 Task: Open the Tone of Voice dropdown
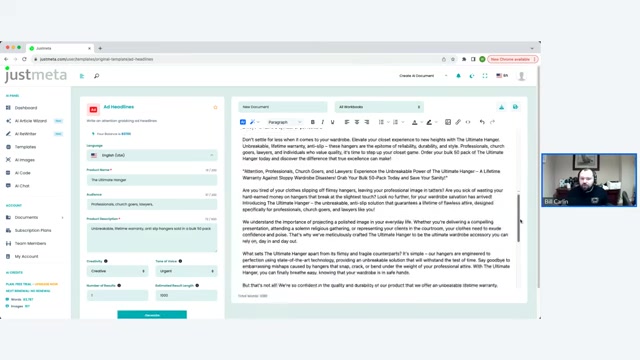click(186, 271)
